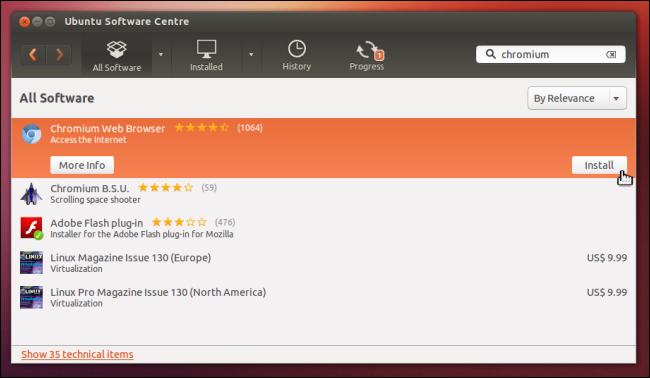Select Linux Pro Magazine Issue 130 (North America)

click(x=323, y=297)
